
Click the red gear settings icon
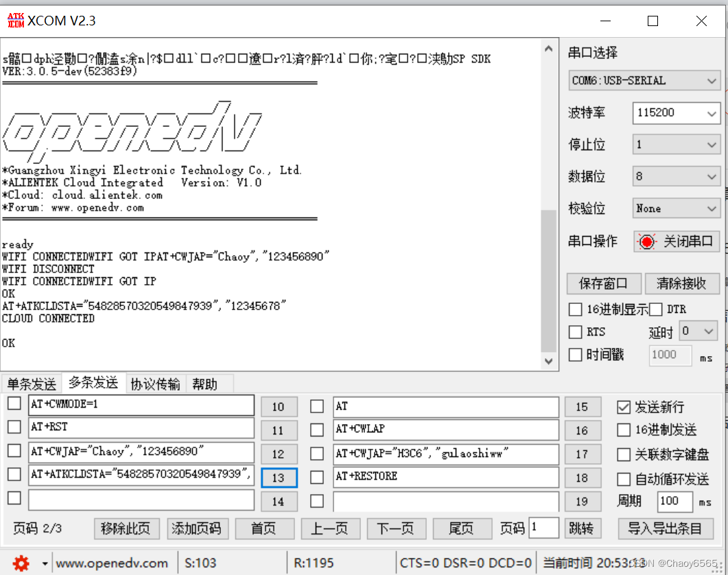(x=21, y=563)
